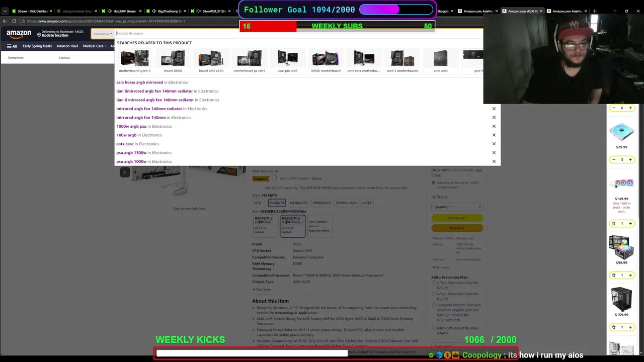644x362 pixels.
Task: Choose the PRIME|ATX style option
Action: coord(321,203)
